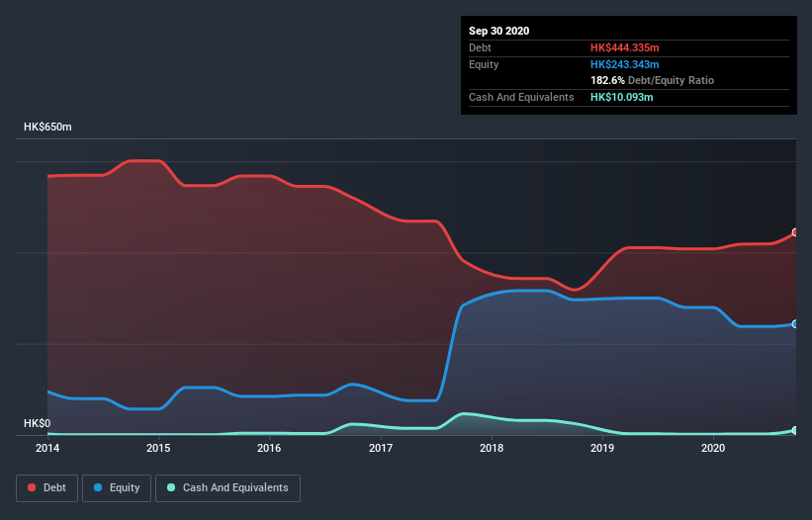Click the Debt row label in tooltip
Screen dimensions: 812x520
[480, 47]
